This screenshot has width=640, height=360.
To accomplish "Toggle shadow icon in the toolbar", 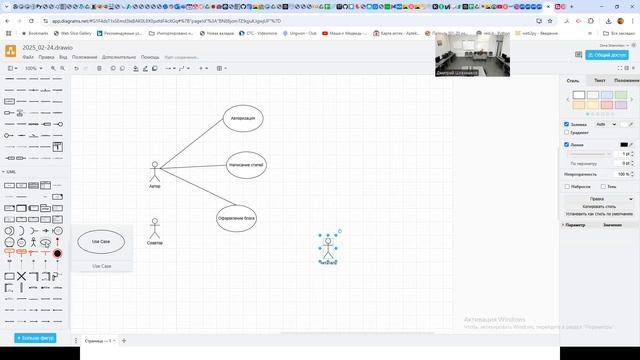I will click(155, 69).
